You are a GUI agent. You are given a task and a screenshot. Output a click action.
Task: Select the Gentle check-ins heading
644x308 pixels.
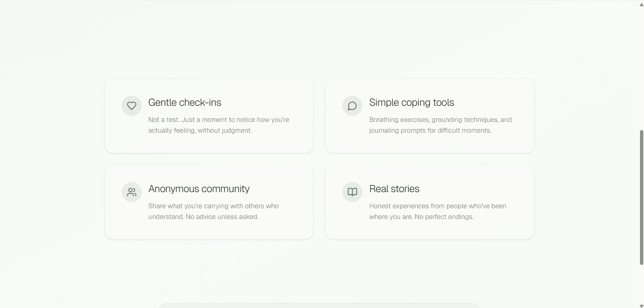pyautogui.click(x=185, y=102)
